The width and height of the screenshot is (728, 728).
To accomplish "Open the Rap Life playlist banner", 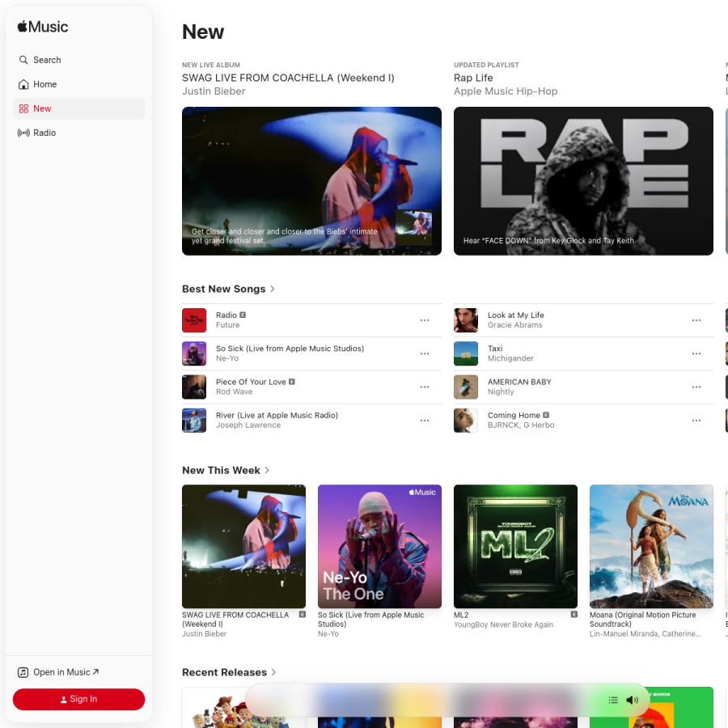I will pyautogui.click(x=583, y=181).
